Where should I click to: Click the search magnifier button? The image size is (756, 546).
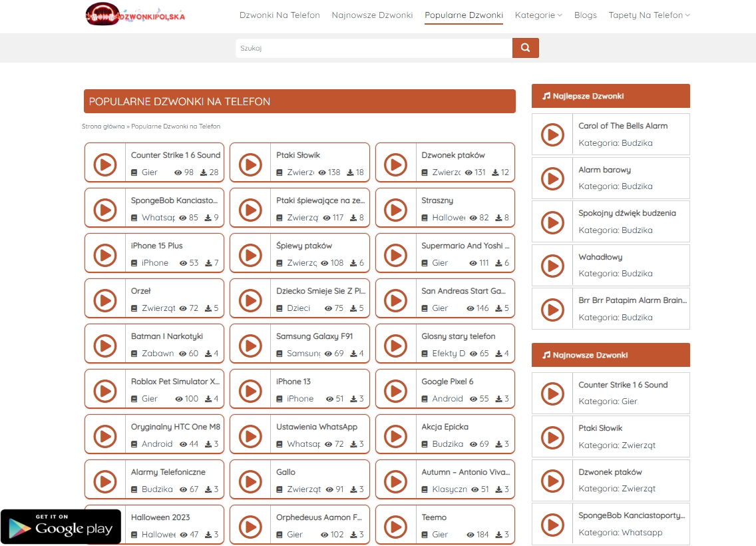pos(525,48)
